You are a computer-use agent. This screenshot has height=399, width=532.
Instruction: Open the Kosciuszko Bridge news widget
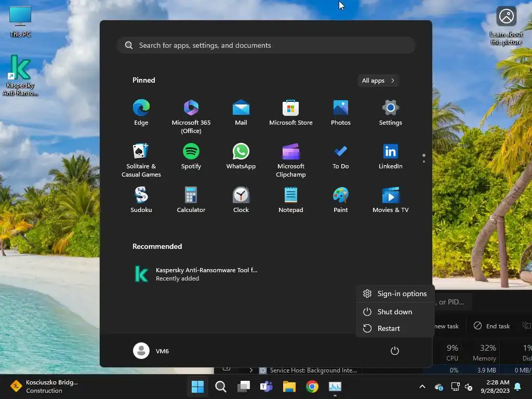point(44,387)
